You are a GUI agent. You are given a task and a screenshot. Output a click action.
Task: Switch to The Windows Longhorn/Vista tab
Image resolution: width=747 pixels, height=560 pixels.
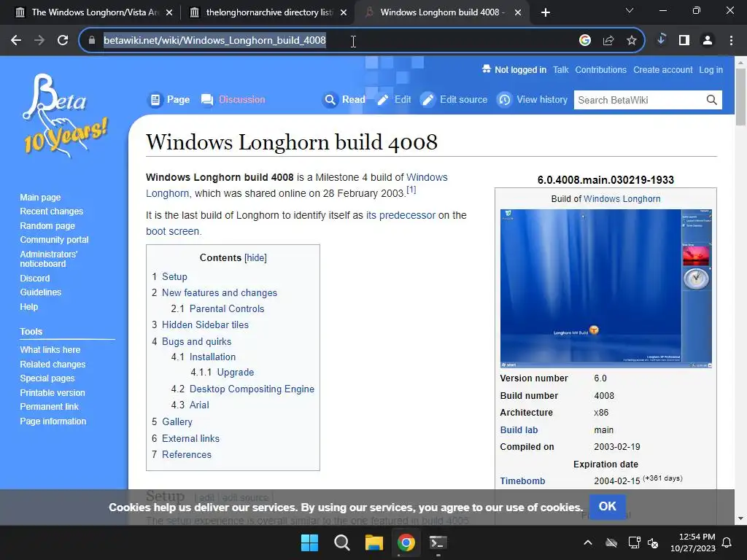click(x=94, y=12)
